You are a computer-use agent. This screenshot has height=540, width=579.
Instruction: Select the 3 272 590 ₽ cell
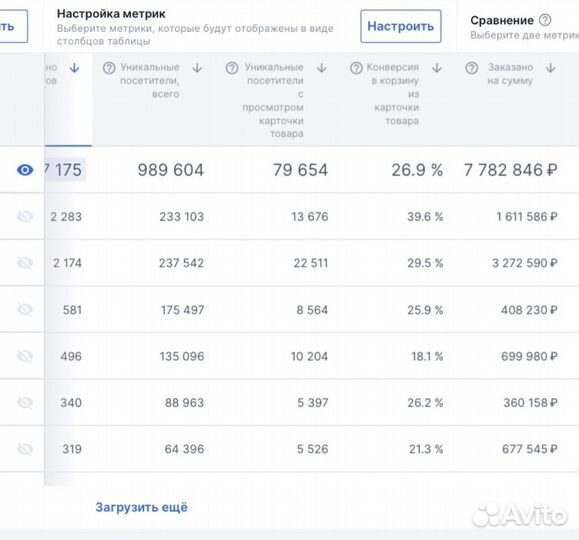click(525, 263)
